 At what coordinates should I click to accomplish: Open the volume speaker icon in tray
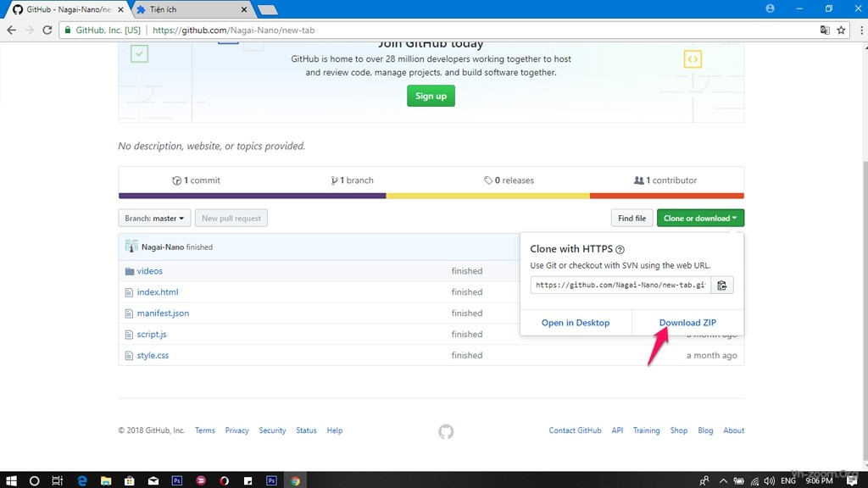point(770,480)
